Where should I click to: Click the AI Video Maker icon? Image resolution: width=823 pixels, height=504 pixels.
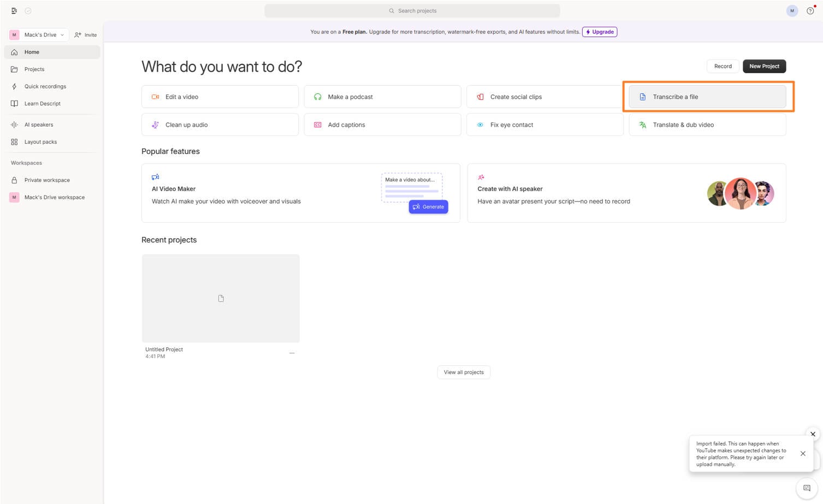point(156,177)
